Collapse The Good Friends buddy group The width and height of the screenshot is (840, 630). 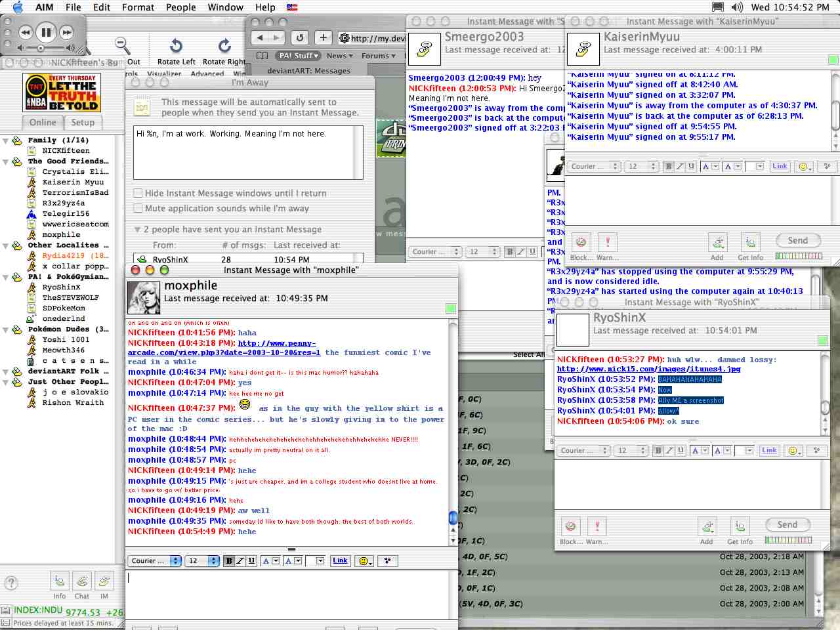5,161
